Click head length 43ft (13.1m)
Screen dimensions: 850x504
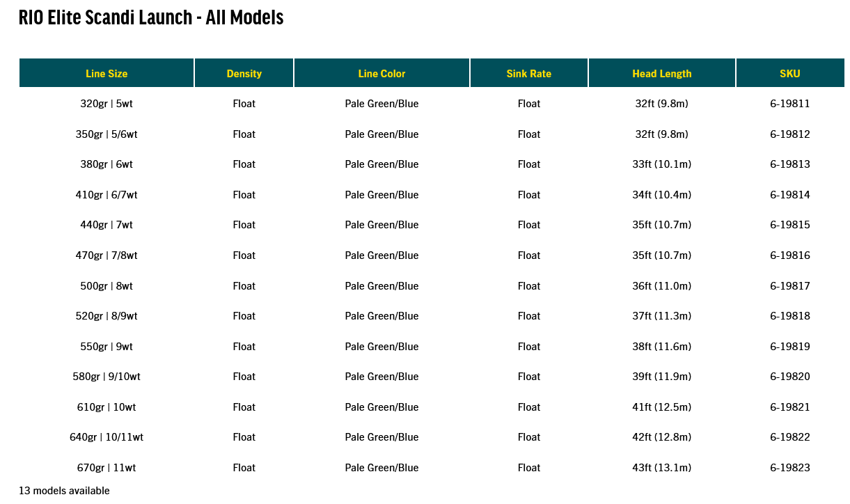[662, 468]
